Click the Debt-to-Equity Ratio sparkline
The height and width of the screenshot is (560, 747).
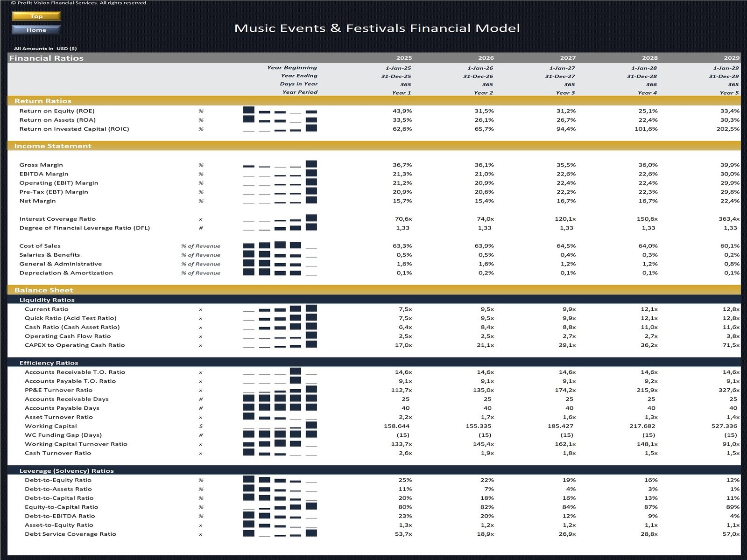[280, 480]
